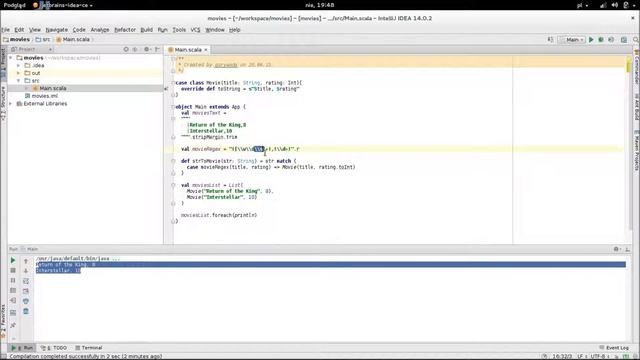Expand External Libraries node
The height and width of the screenshot is (360, 640).
[x=11, y=104]
